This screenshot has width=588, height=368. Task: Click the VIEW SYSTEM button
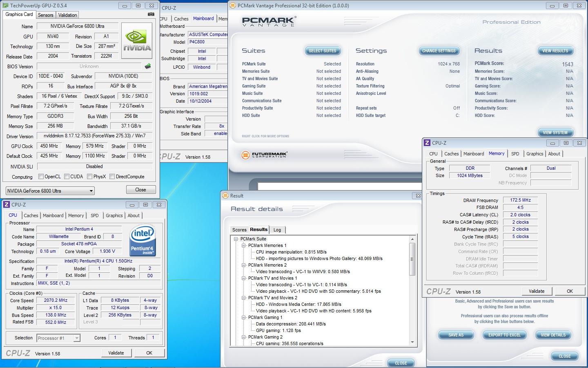(555, 132)
